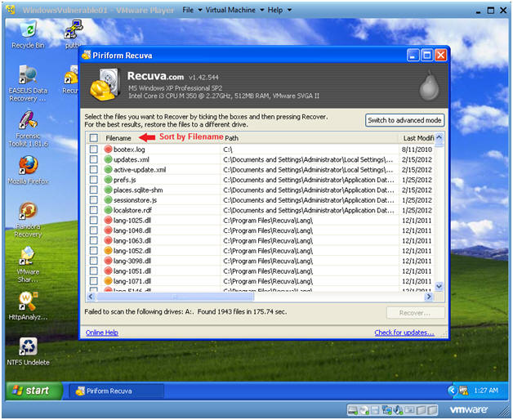Open the Help menu dropdown
The image size is (513, 420).
coord(279,10)
